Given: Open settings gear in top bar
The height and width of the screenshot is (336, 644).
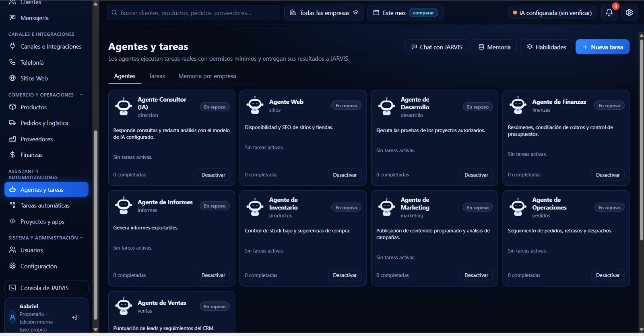Looking at the screenshot, I should point(630,12).
